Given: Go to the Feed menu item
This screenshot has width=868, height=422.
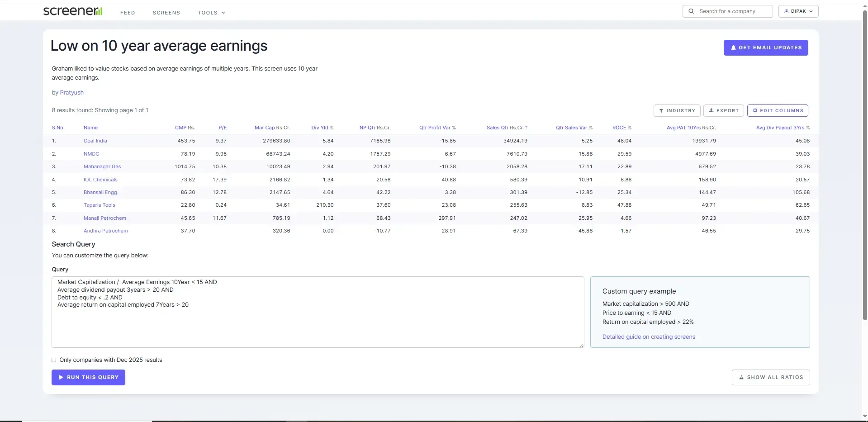Looking at the screenshot, I should pyautogui.click(x=128, y=13).
